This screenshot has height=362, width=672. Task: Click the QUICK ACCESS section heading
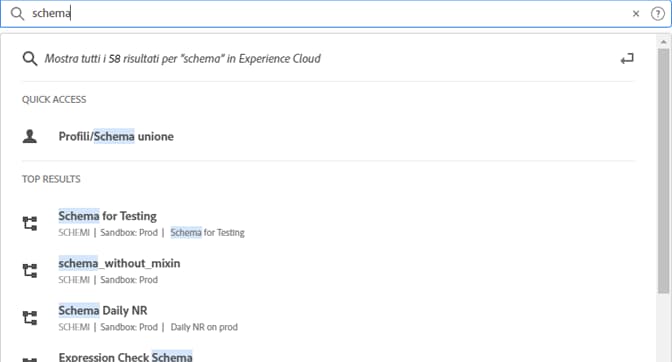[x=54, y=99]
